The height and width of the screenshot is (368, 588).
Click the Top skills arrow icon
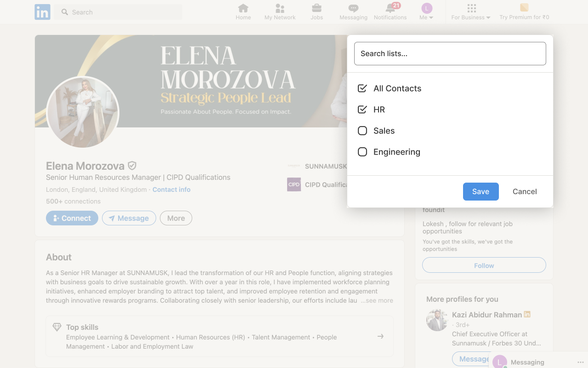[380, 336]
